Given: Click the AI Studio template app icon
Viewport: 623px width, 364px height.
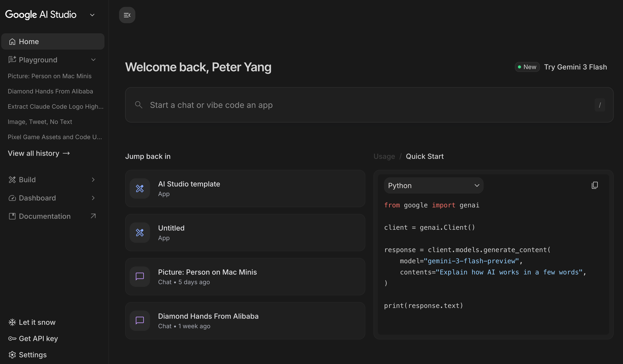Looking at the screenshot, I should 140,188.
